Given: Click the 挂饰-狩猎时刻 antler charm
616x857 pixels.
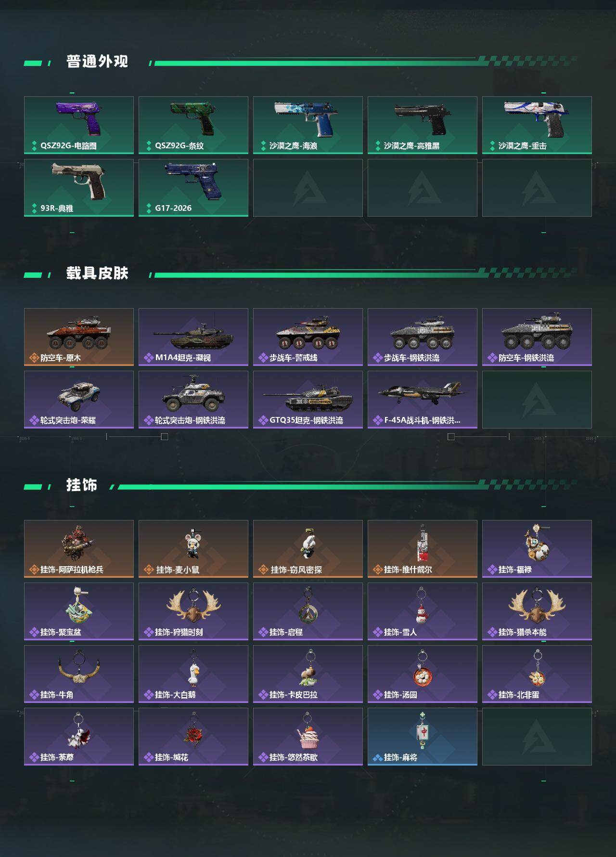Looking at the screenshot, I should [193, 611].
